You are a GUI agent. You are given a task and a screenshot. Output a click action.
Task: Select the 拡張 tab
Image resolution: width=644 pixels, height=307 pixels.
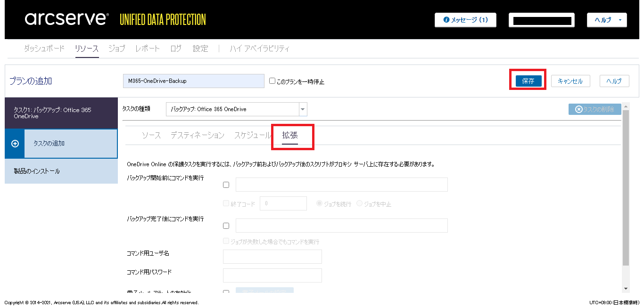[x=290, y=135]
